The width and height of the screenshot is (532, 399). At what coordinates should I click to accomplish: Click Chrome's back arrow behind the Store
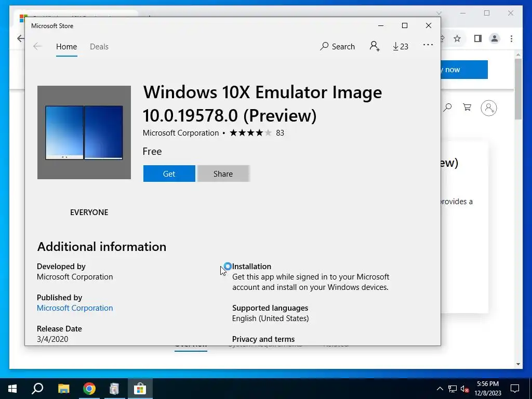(x=21, y=38)
